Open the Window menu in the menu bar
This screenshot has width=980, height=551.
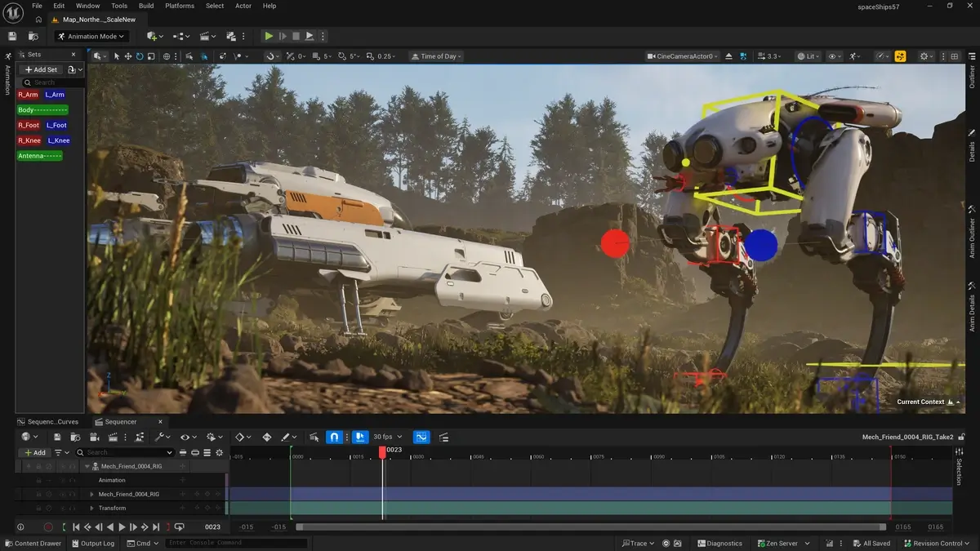coord(87,6)
